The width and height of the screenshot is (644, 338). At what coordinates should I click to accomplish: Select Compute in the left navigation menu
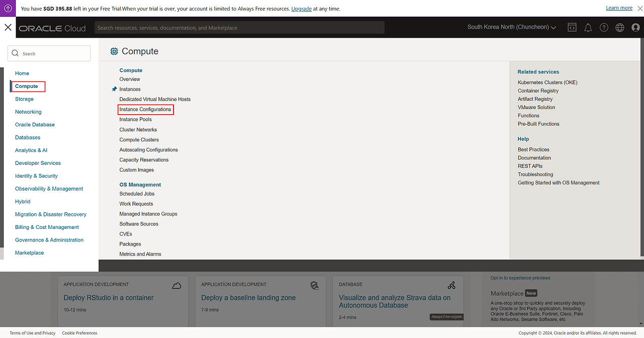click(x=27, y=87)
